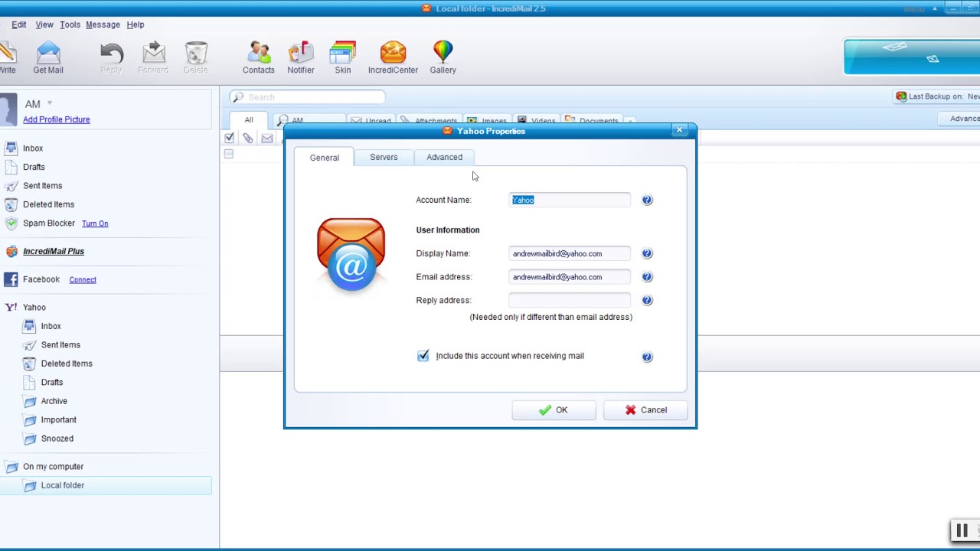
Task: Click the Forward toolbar icon
Action: tap(153, 58)
